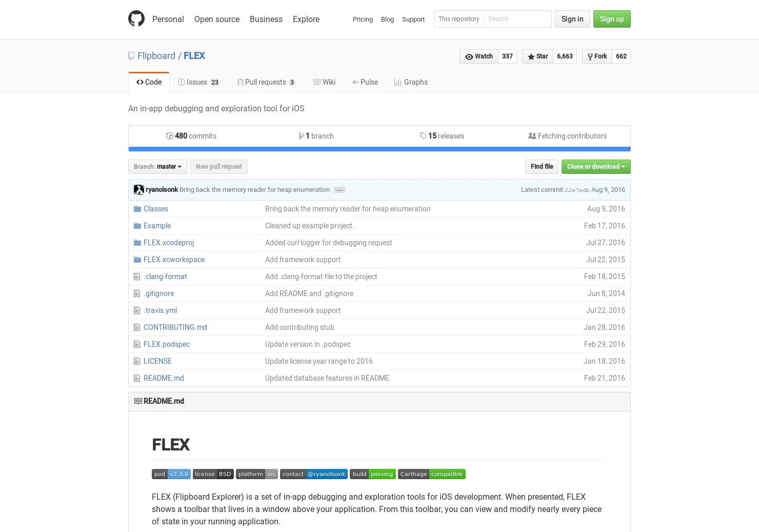Open the Explore nav link
This screenshot has height=532, width=759.
click(x=306, y=19)
